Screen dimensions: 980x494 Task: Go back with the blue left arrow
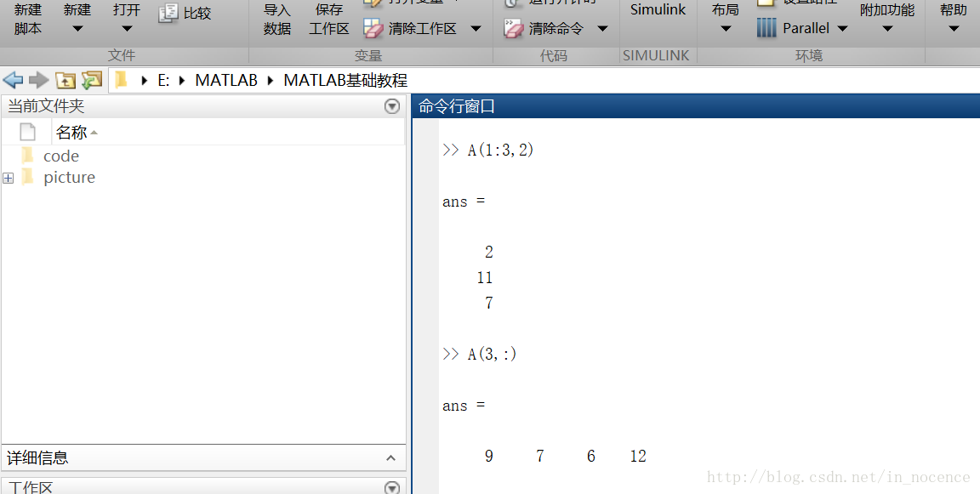click(x=13, y=80)
